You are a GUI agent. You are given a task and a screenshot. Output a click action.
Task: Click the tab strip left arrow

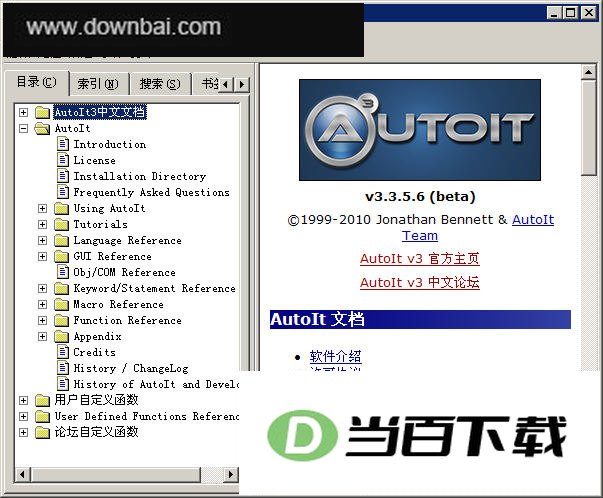point(226,84)
